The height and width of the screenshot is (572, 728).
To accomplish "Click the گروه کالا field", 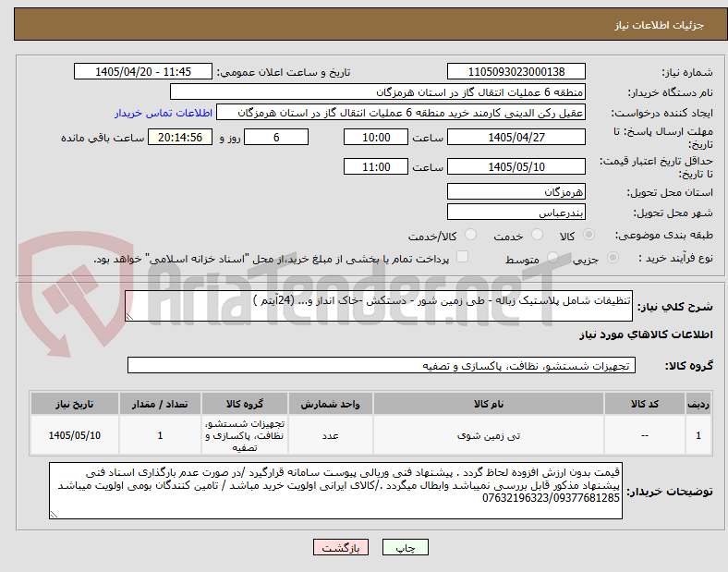I will (x=382, y=365).
